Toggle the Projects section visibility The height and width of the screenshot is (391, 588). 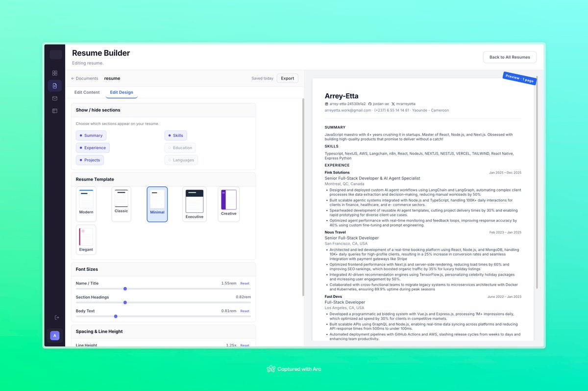point(90,160)
